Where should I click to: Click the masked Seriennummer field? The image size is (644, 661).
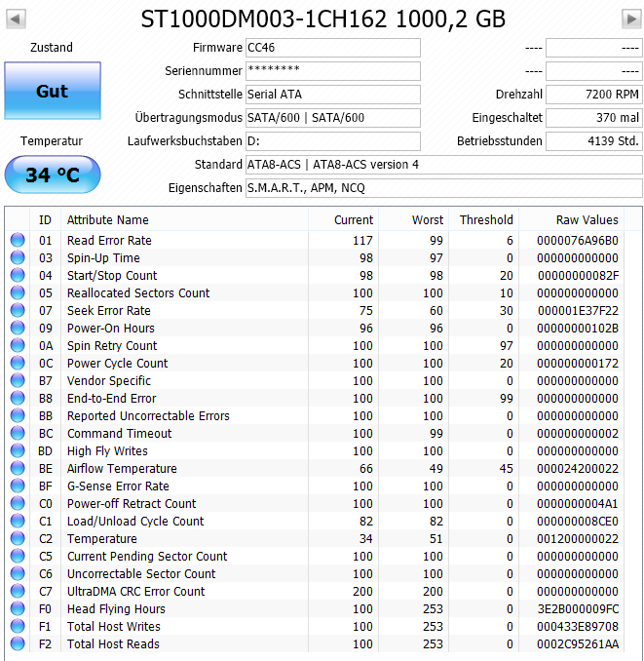pyautogui.click(x=333, y=71)
